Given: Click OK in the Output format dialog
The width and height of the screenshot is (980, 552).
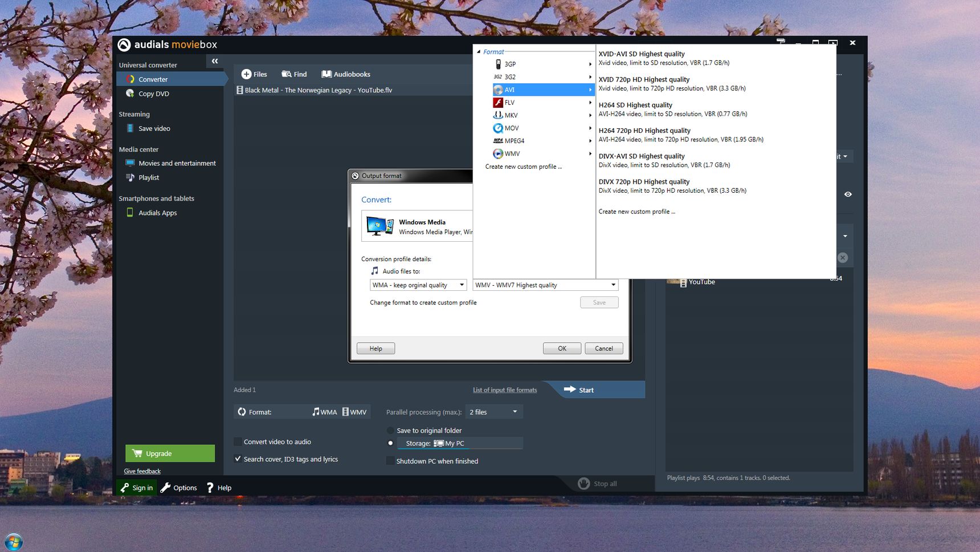Looking at the screenshot, I should coord(562,348).
